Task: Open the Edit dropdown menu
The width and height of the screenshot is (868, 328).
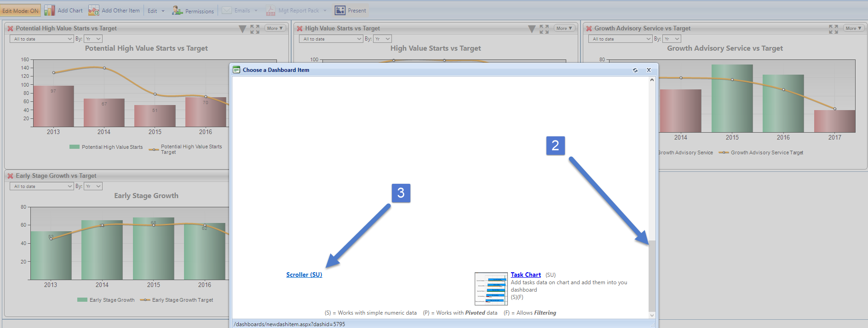Action: pos(156,11)
